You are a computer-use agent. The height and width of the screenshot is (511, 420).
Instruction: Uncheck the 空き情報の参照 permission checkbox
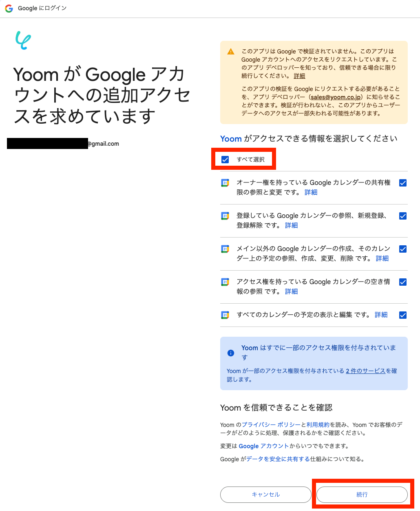point(403,282)
